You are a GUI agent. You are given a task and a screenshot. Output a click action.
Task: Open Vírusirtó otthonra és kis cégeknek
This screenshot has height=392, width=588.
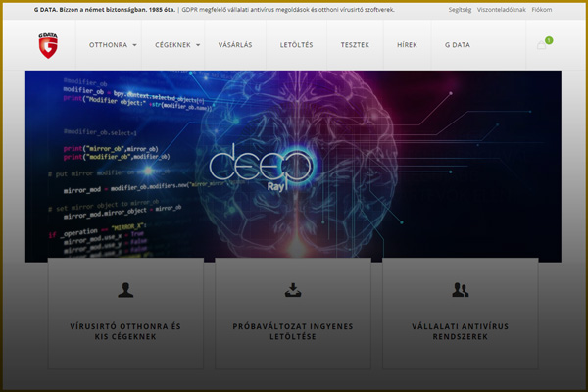tap(125, 331)
